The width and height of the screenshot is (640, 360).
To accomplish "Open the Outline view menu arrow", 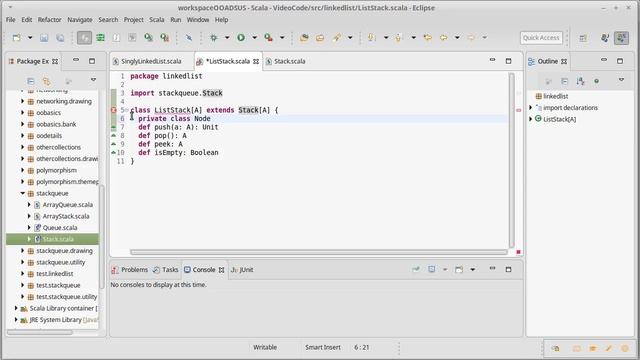I will coord(621,80).
